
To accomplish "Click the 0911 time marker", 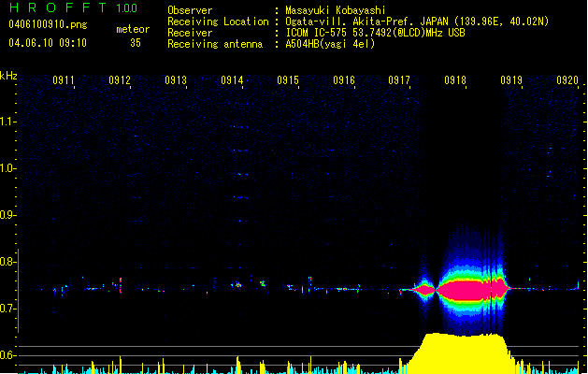I will [64, 80].
